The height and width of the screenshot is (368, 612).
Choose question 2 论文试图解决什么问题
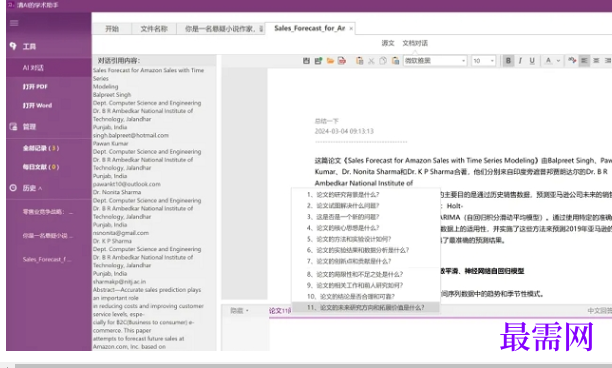point(366,206)
